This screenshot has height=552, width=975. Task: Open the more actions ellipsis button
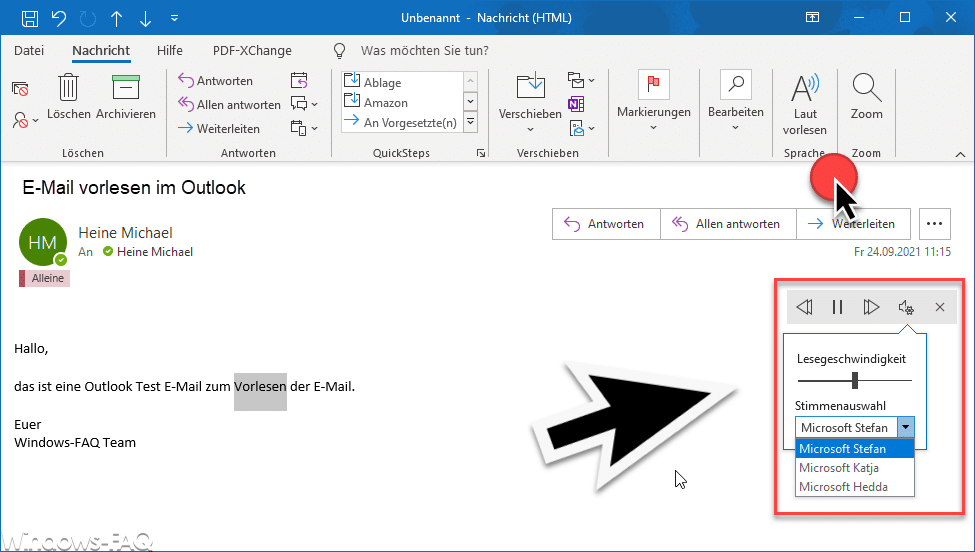point(934,224)
